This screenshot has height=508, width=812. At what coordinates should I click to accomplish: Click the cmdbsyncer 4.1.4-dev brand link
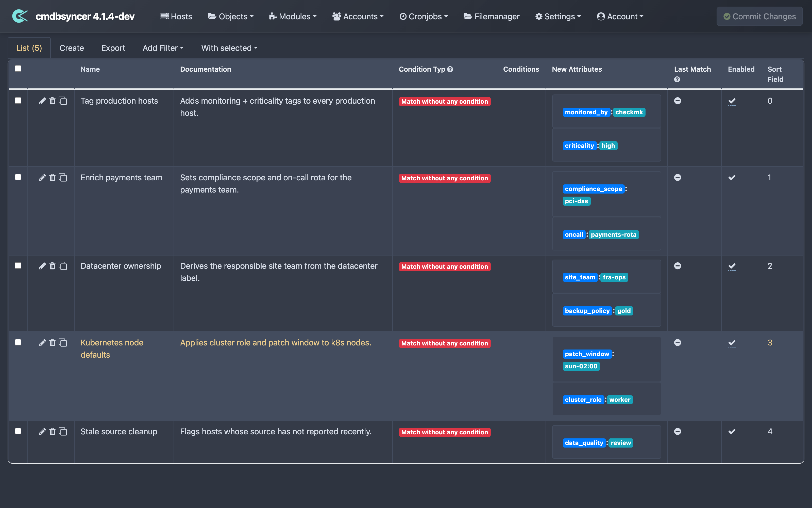click(85, 16)
